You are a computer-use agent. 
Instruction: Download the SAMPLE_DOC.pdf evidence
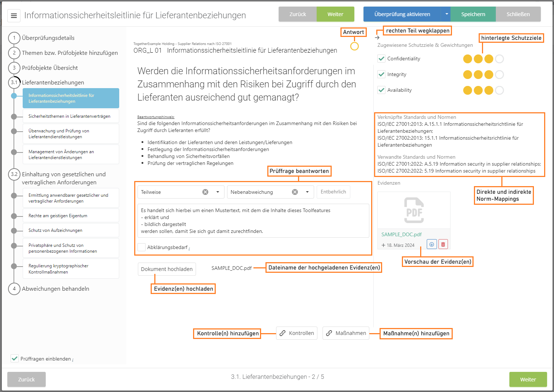point(432,244)
